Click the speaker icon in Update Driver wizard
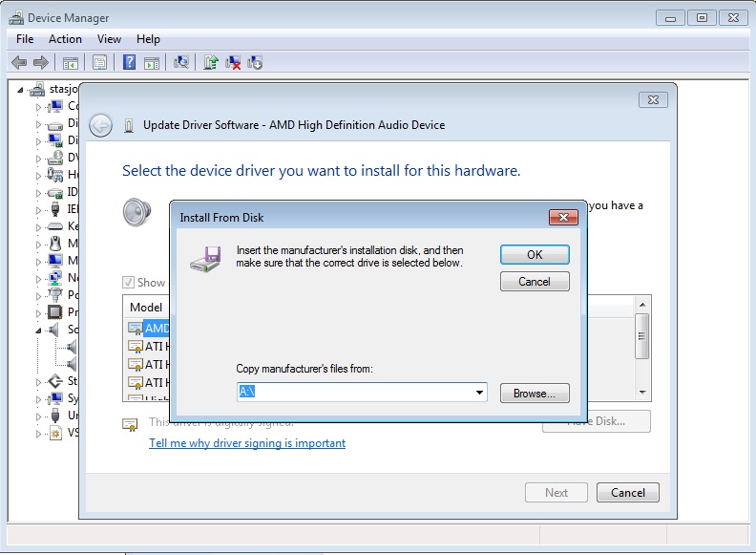 point(136,212)
